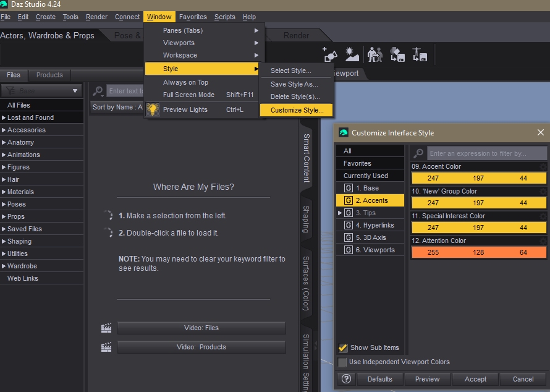Click the environment sun-and-mountain toolbar icon
Viewport: 550px width, 392px height.
(352, 54)
